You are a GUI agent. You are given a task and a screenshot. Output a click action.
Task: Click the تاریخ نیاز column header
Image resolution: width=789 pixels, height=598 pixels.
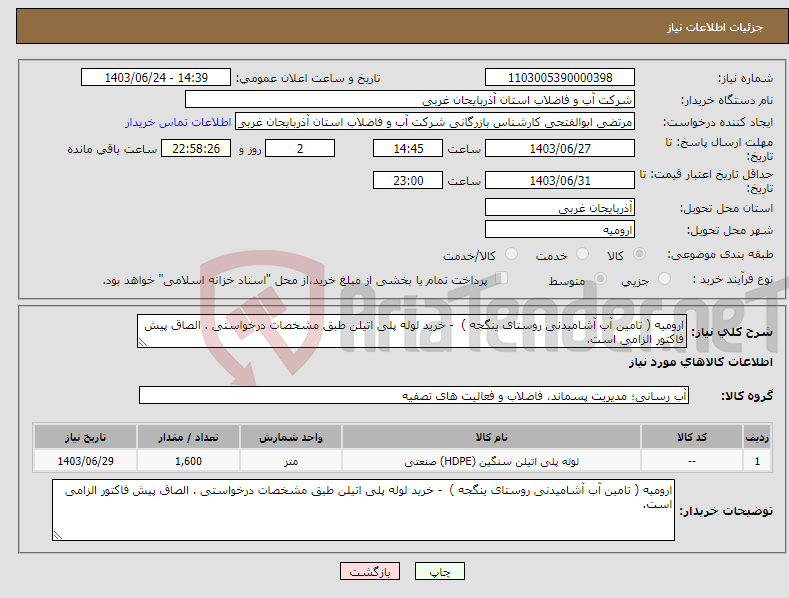[x=86, y=437]
